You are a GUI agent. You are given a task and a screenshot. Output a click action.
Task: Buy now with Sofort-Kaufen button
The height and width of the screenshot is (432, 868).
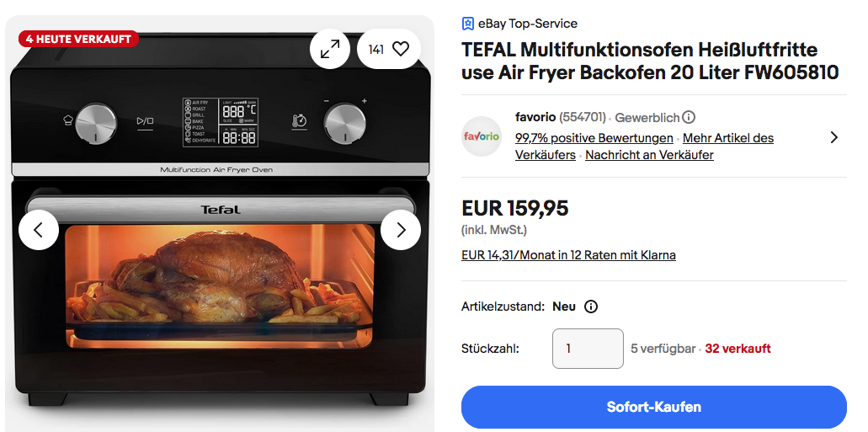654,407
